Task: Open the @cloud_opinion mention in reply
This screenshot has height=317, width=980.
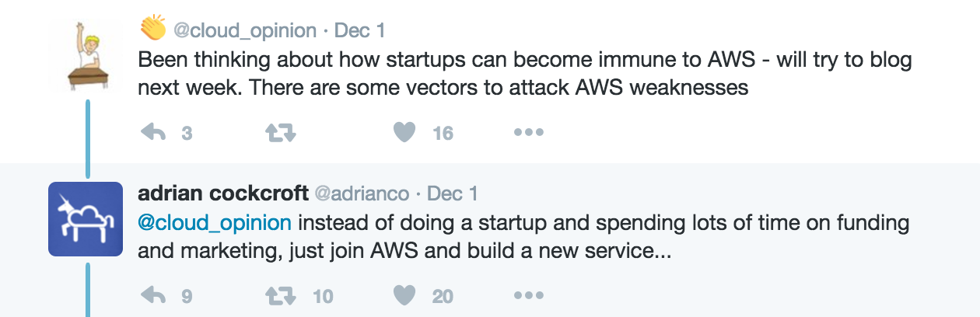Action: [x=215, y=223]
